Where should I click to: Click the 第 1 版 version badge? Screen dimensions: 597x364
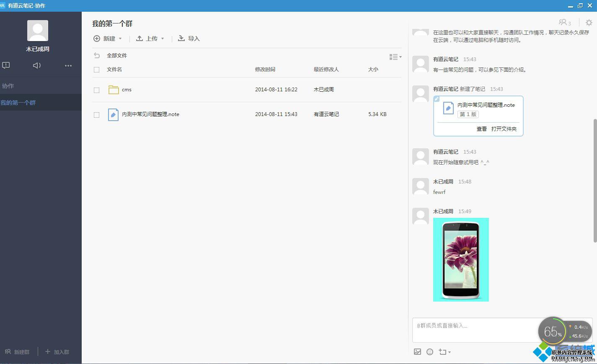[x=468, y=114]
